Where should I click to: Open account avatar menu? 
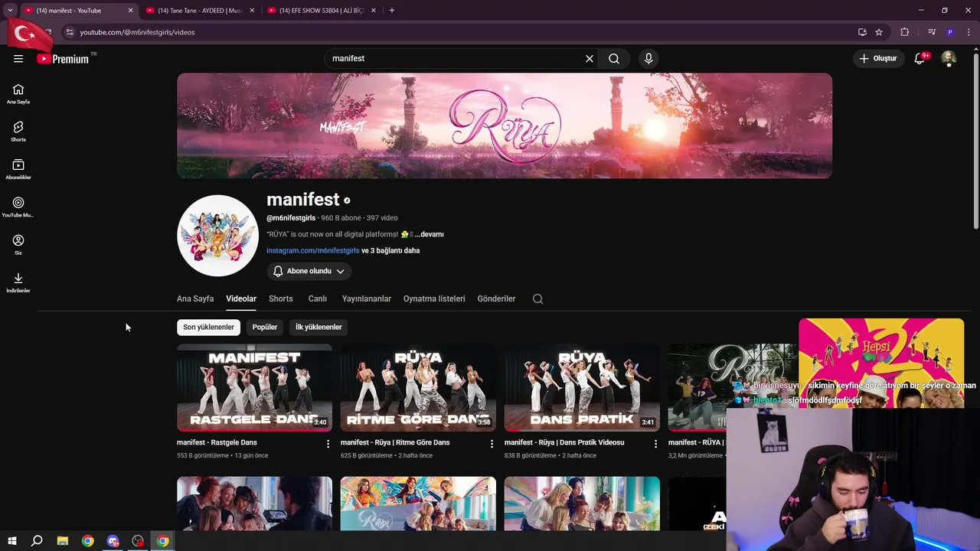click(x=949, y=59)
